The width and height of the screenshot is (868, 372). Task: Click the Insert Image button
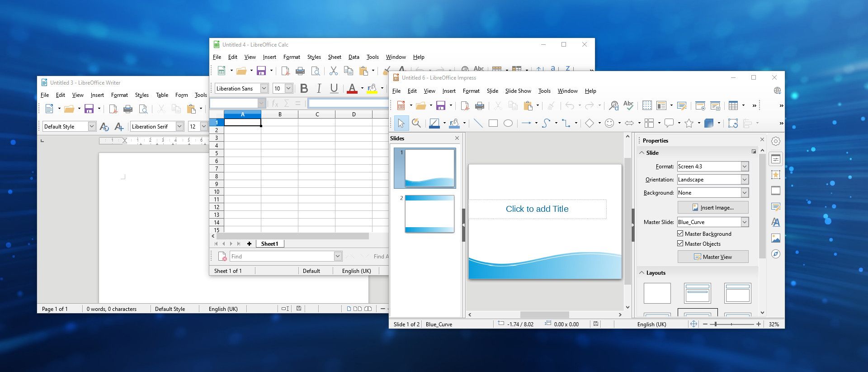[x=713, y=208]
